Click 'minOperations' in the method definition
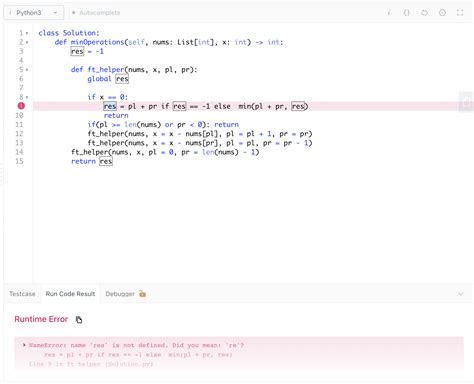The image size is (474, 384). tap(97, 42)
